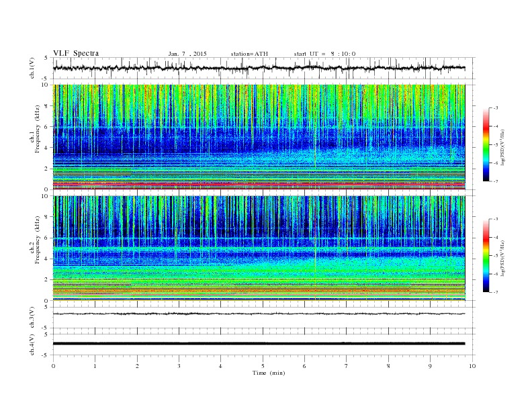
Task: Click the time-axis tick label "2"
Action: tap(137, 366)
